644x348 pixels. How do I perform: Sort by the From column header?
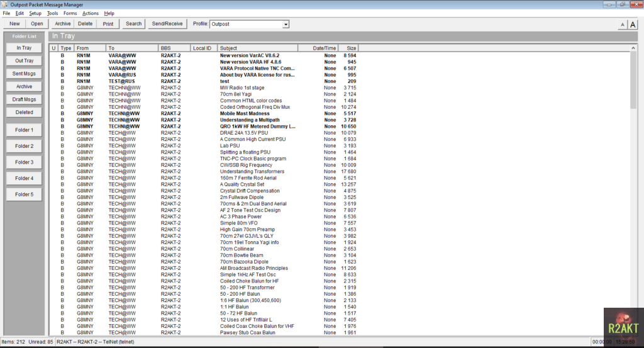tap(90, 48)
